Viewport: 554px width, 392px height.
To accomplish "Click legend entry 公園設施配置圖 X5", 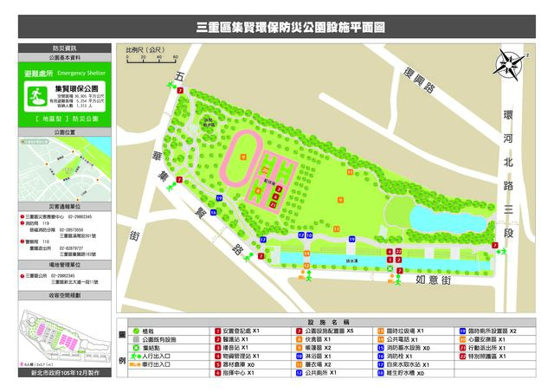I will pyautogui.click(x=325, y=331).
